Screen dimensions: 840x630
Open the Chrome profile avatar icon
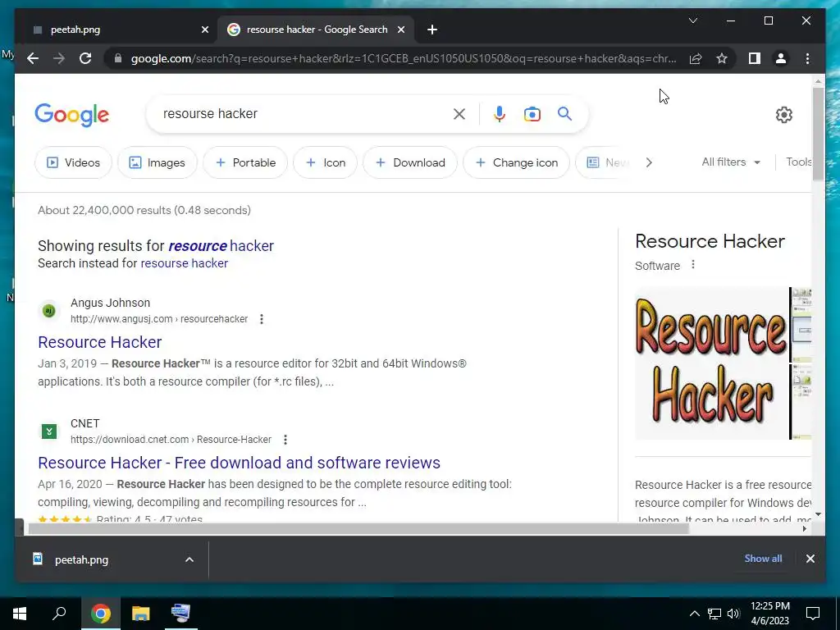tap(781, 58)
